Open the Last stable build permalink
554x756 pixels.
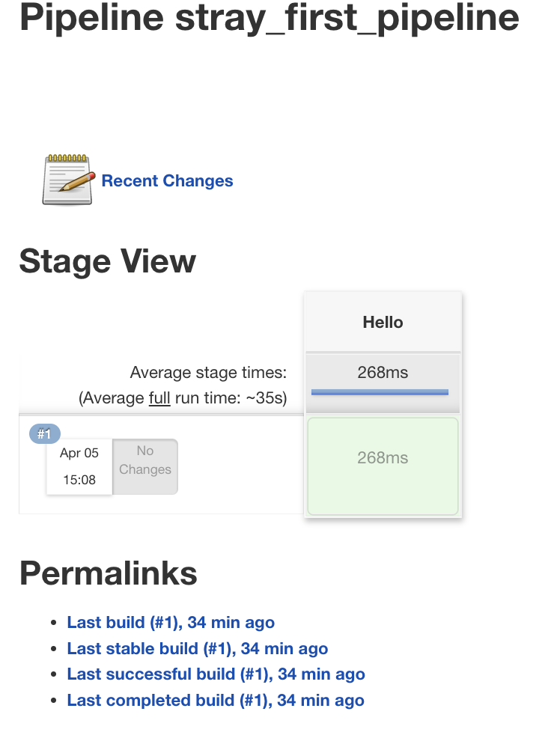198,648
